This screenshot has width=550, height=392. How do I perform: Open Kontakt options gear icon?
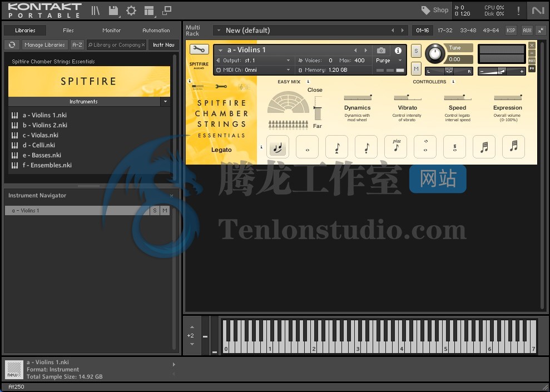pos(131,11)
